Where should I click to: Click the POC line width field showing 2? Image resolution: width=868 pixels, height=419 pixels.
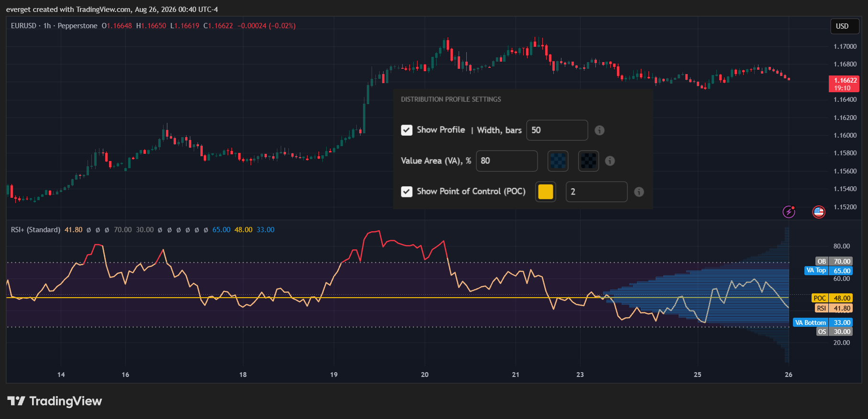pyautogui.click(x=596, y=192)
